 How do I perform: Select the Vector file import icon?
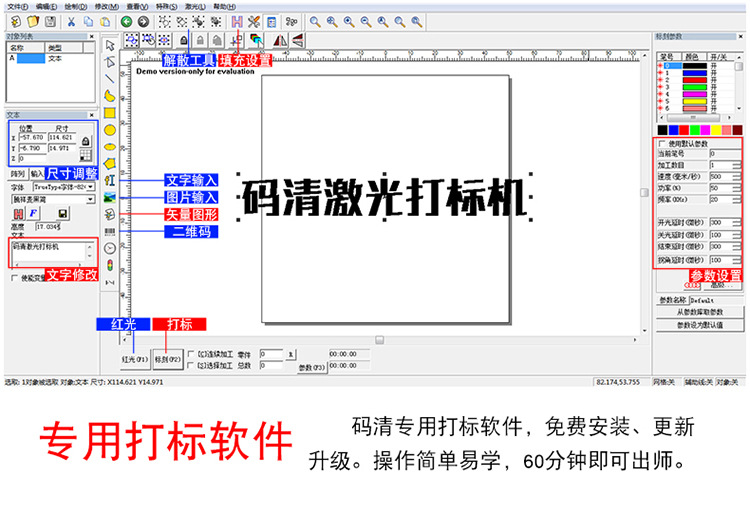(x=110, y=214)
